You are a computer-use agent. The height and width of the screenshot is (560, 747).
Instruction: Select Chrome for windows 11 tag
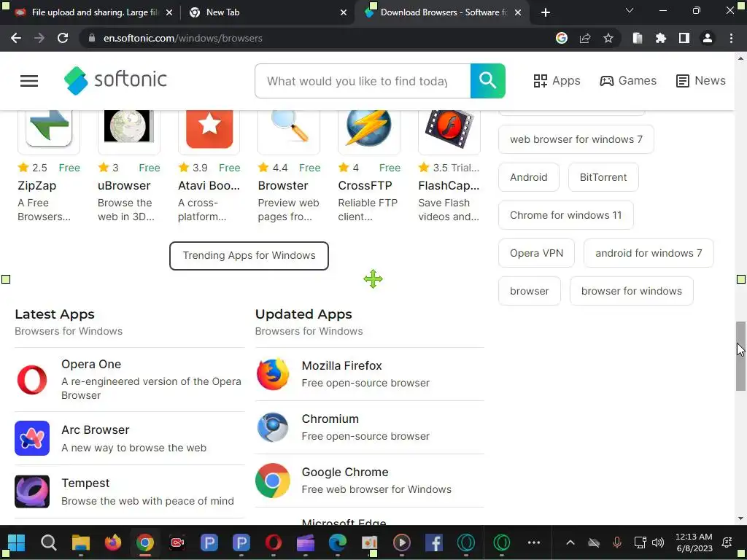click(x=565, y=215)
